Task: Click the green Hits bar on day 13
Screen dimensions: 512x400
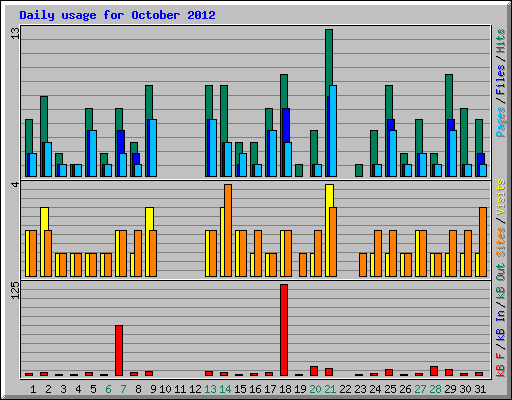Action: [209, 102]
